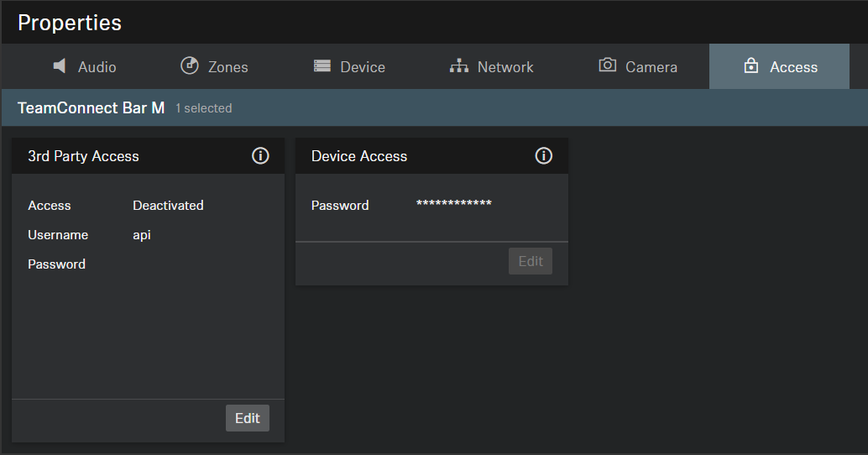Select the TeamConnect Bar M device title

click(x=91, y=108)
